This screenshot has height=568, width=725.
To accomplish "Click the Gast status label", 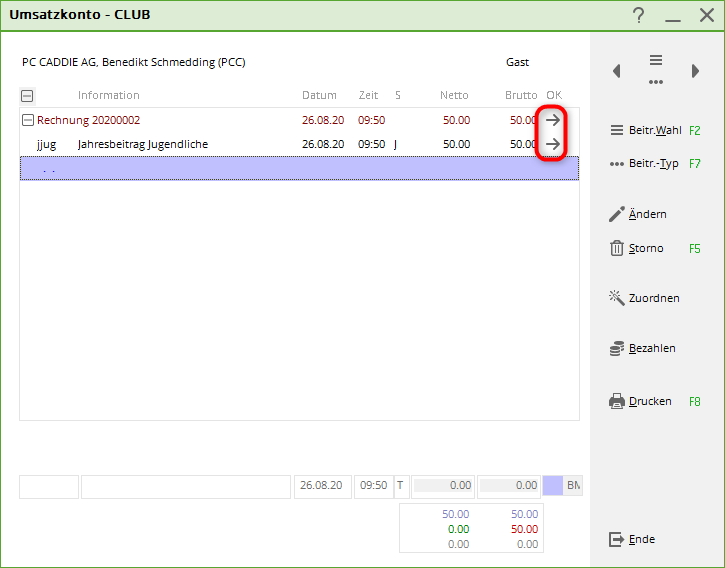I will [517, 62].
